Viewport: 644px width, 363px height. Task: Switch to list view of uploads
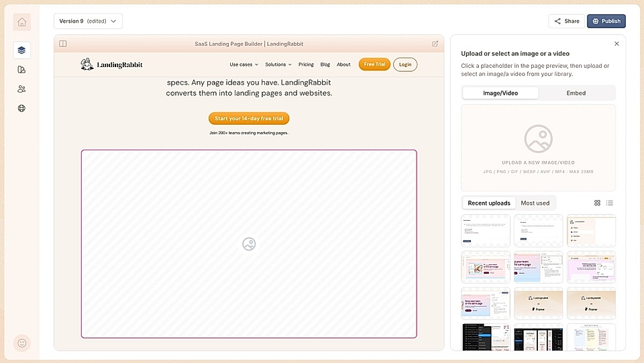[x=610, y=203]
